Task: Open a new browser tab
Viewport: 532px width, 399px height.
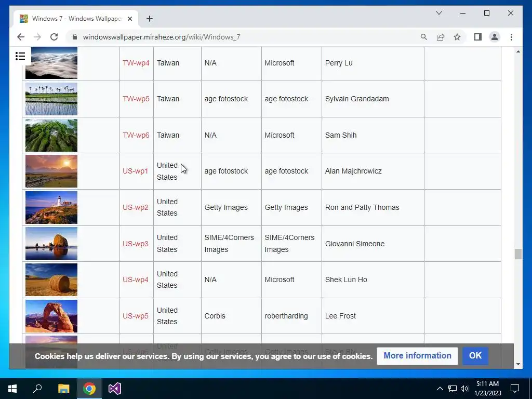Action: coord(149,19)
